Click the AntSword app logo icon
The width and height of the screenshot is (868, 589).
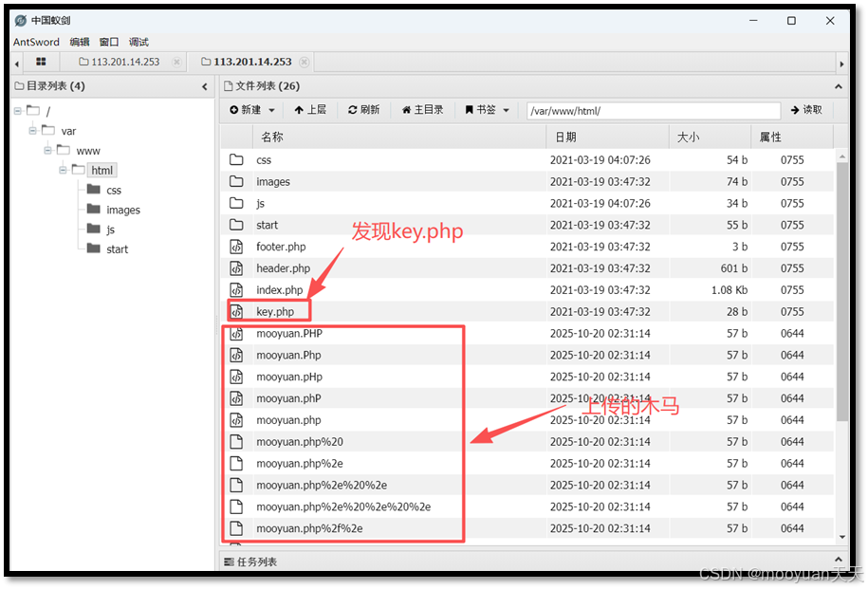[21, 21]
